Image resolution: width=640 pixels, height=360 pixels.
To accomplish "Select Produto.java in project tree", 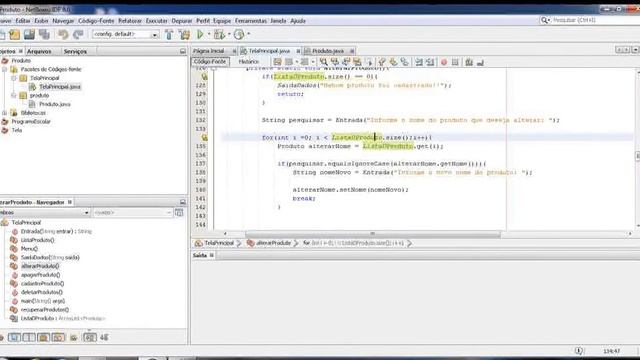I will (55, 104).
